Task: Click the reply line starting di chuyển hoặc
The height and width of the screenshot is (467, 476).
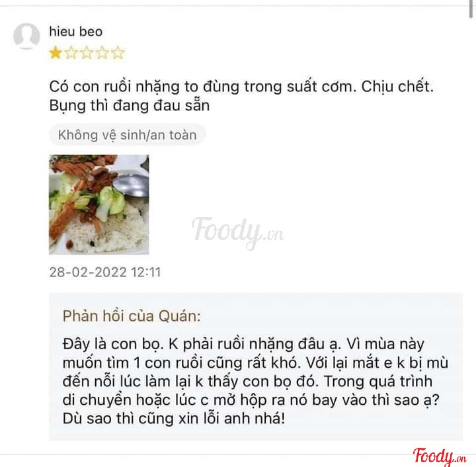Action: tap(251, 400)
